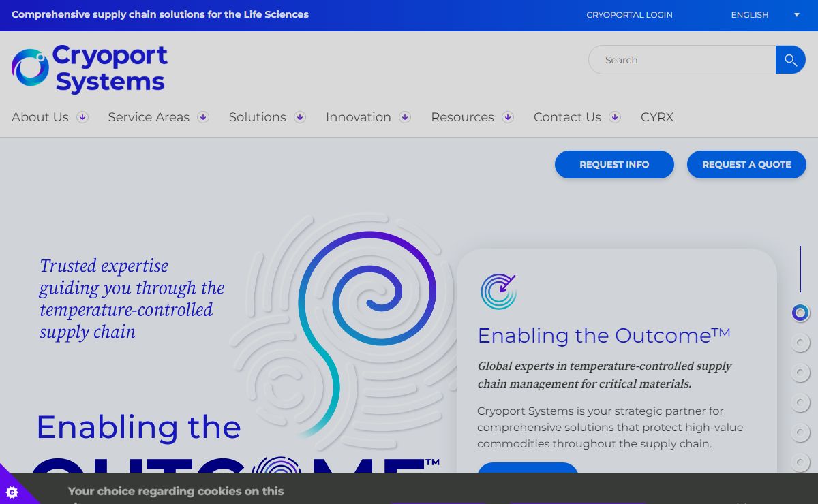This screenshot has height=504, width=818.
Task: Open the About Us menu item
Action: tap(40, 117)
